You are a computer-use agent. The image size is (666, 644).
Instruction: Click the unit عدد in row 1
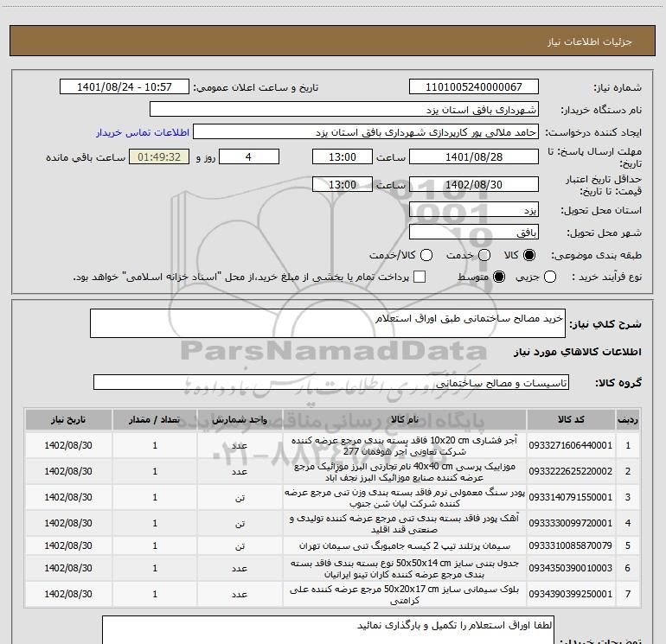(x=240, y=445)
